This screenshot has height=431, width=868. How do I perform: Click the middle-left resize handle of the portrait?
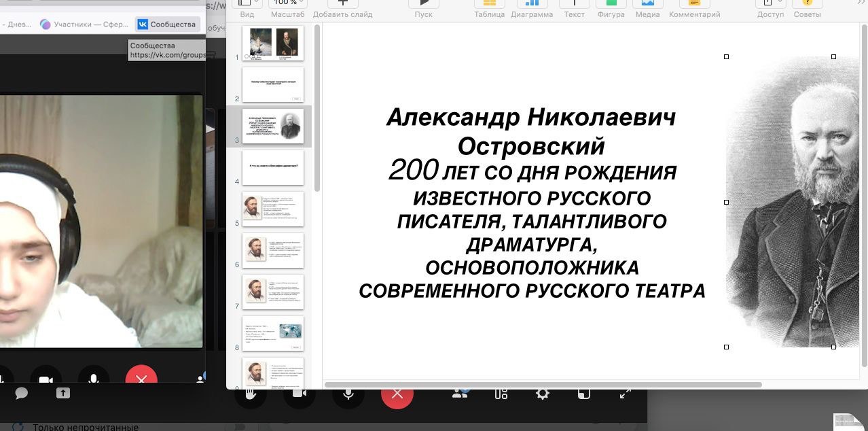point(726,202)
